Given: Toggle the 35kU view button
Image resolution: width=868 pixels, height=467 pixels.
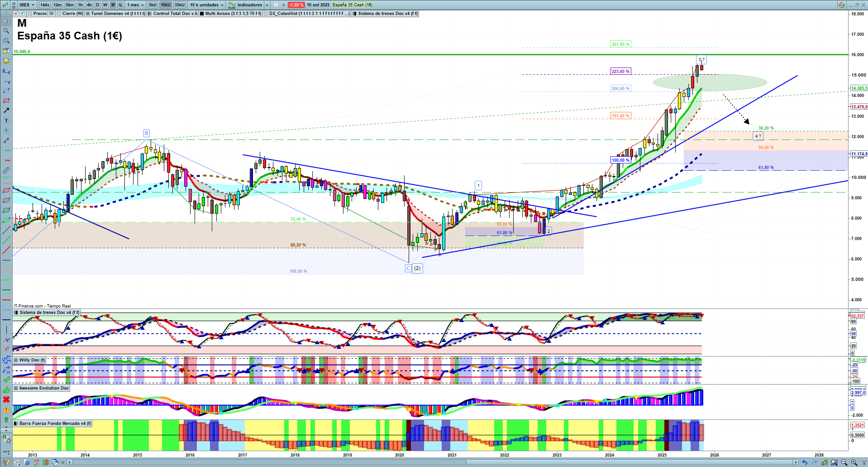Looking at the screenshot, I should [180, 5].
